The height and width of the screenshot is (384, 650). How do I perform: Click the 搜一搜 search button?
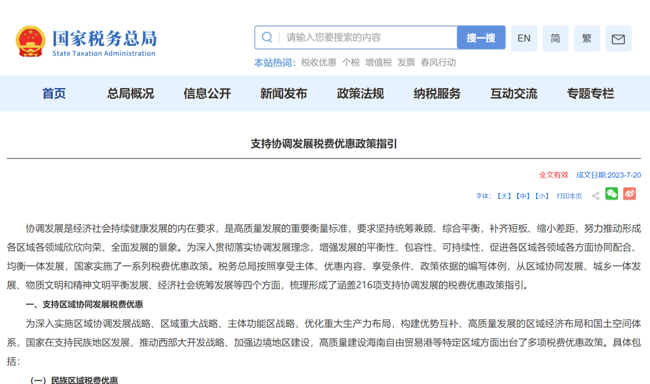point(481,38)
